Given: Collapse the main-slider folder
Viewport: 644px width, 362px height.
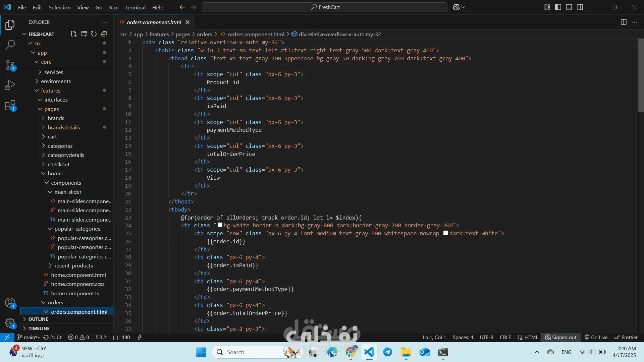Looking at the screenshot, I should click(68, 192).
